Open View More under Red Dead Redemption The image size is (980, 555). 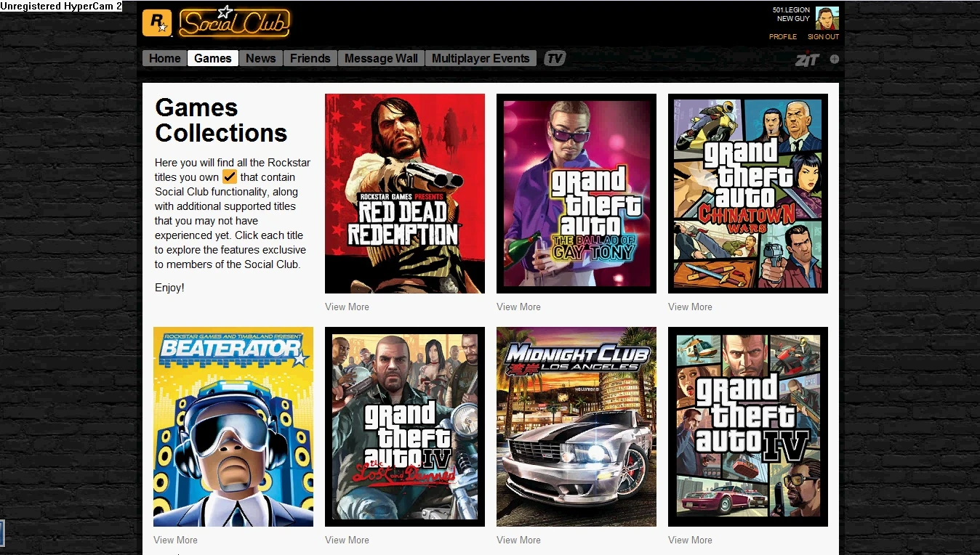(x=347, y=307)
